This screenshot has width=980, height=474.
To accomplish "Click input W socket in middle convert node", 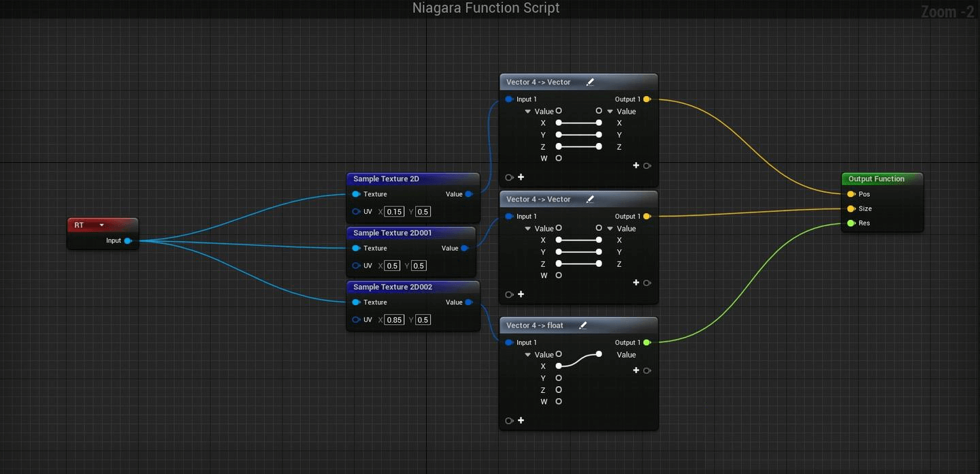I will [559, 275].
